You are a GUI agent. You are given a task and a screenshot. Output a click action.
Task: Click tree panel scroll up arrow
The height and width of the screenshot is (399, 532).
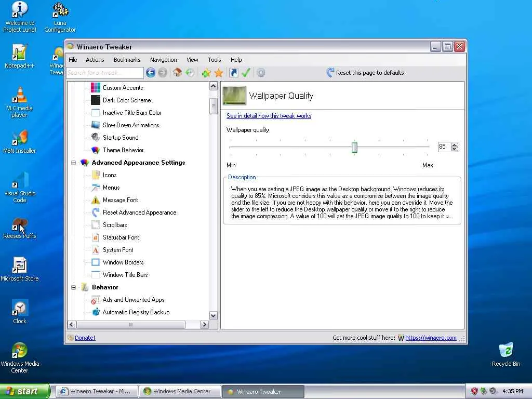(213, 86)
